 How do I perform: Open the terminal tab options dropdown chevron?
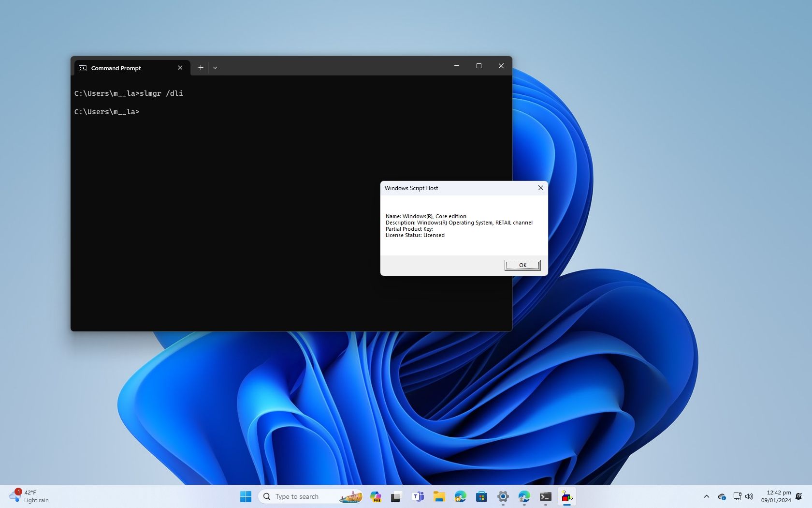pos(215,67)
